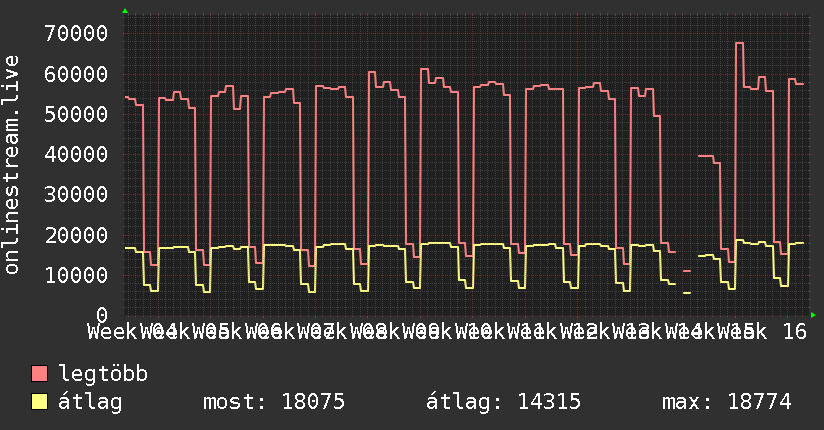Click the 10000 y-axis label
This screenshot has height=430, width=824.
tap(76, 275)
